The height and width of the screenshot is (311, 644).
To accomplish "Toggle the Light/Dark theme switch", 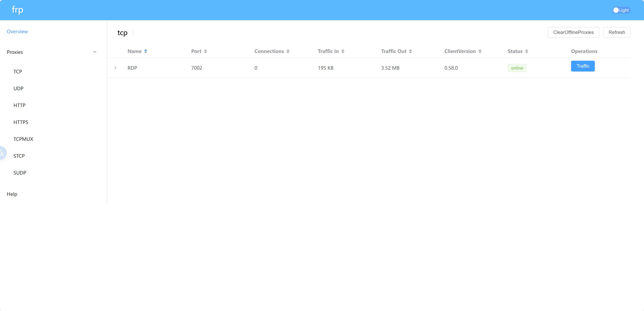I will 621,10.
